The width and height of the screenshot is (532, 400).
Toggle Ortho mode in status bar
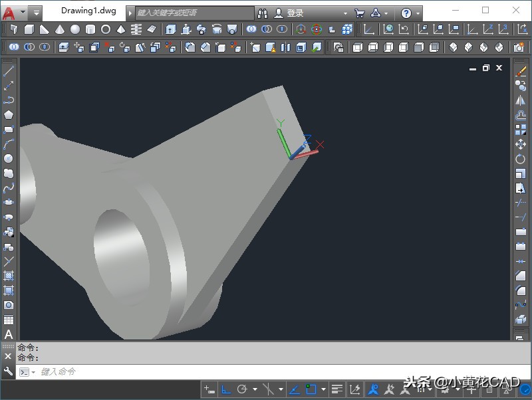pyautogui.click(x=226, y=389)
